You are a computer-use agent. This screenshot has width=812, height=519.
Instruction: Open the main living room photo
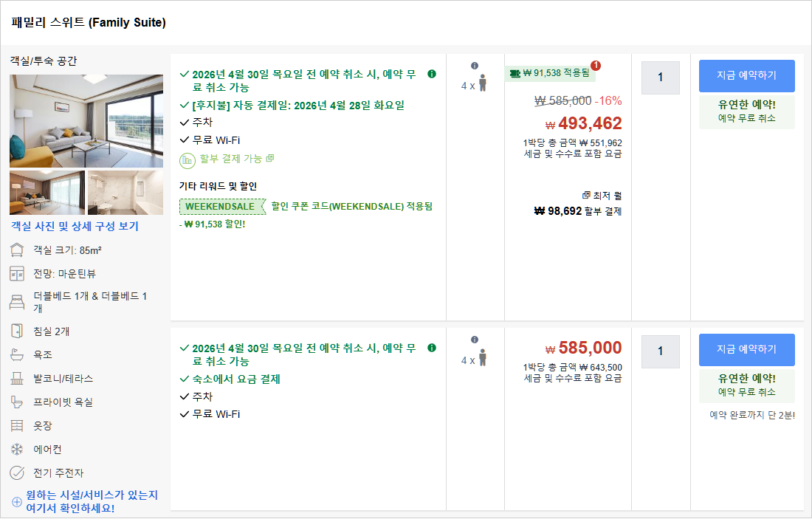(86, 120)
